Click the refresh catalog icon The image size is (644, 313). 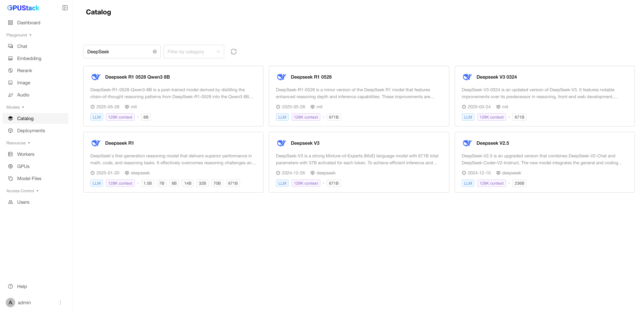click(x=233, y=51)
